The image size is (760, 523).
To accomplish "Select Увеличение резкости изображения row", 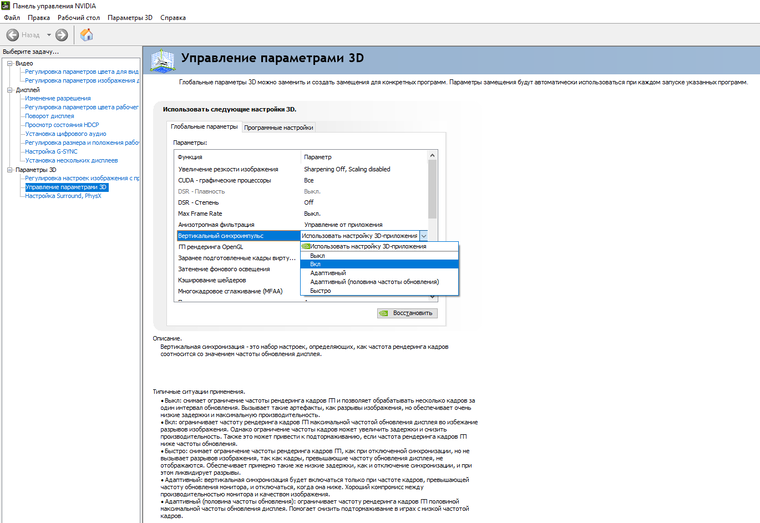I will [x=301, y=169].
